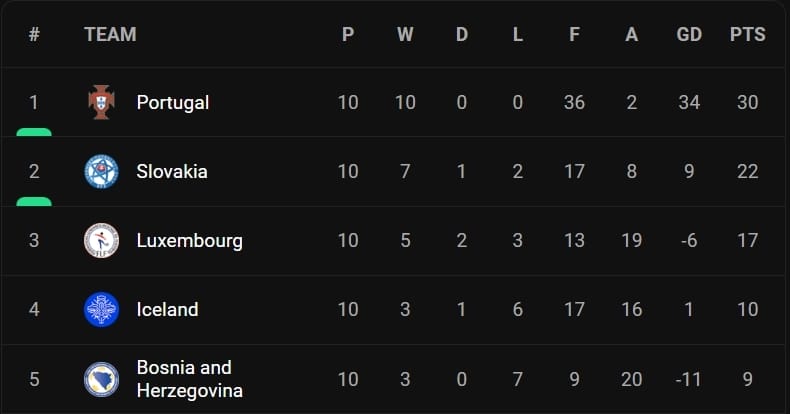This screenshot has height=414, width=790.
Task: Click the TEAM column header
Action: click(x=110, y=34)
